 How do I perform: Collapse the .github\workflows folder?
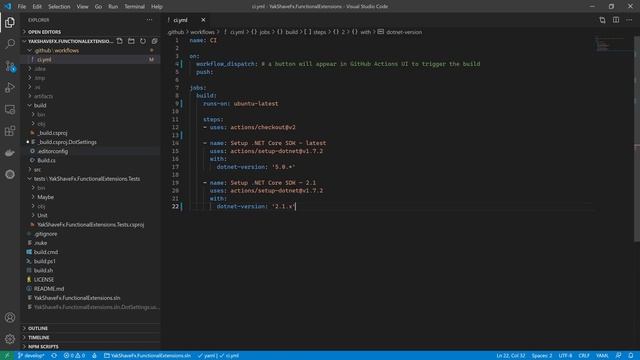click(x=91, y=51)
